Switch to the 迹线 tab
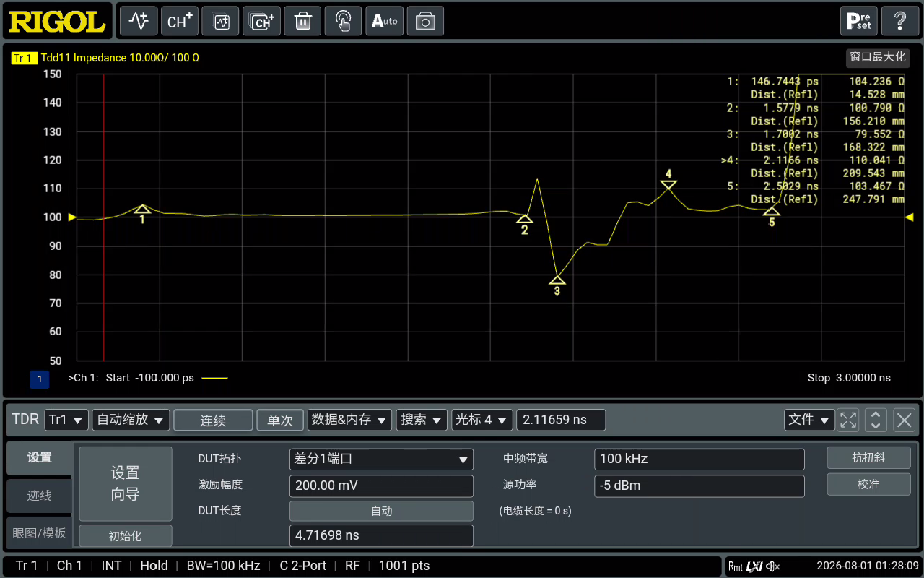The width and height of the screenshot is (924, 578). pos(39,496)
